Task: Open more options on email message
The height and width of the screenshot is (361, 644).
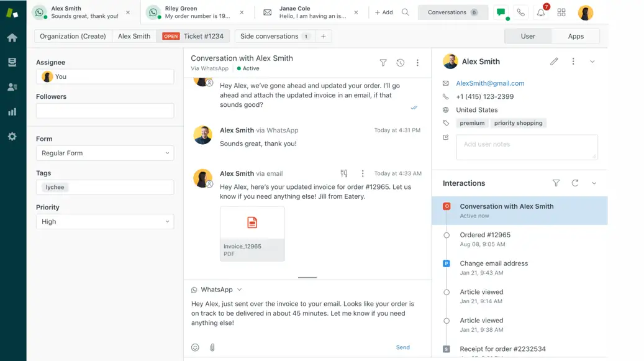Action: point(363,173)
